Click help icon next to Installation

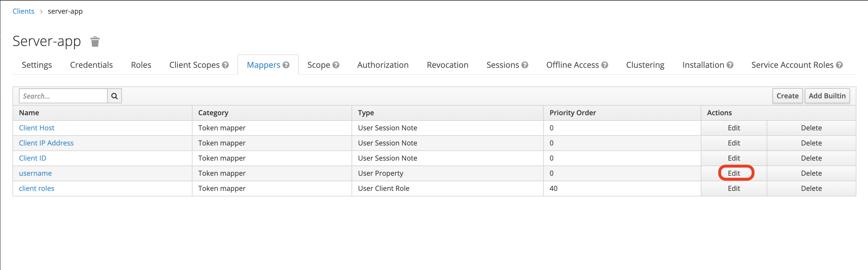[730, 65]
